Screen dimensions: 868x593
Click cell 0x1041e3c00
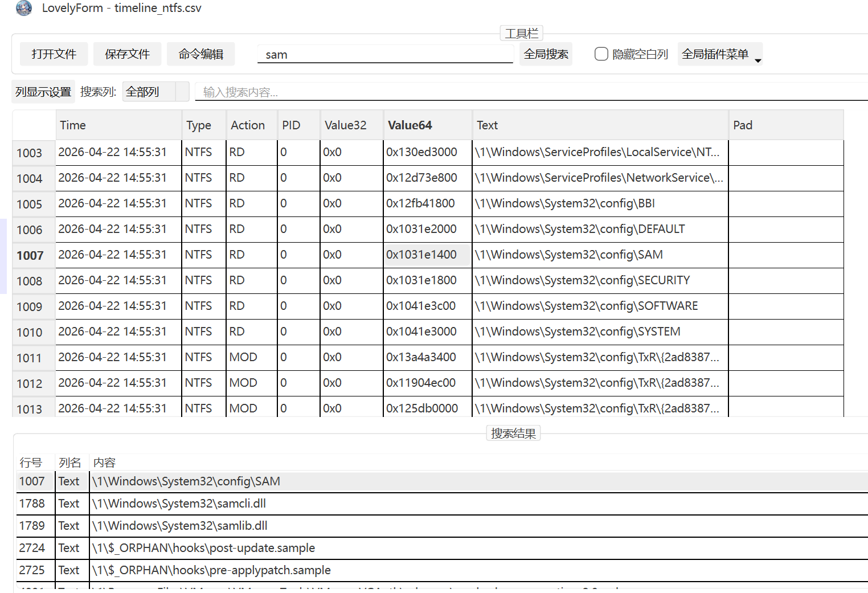(428, 306)
